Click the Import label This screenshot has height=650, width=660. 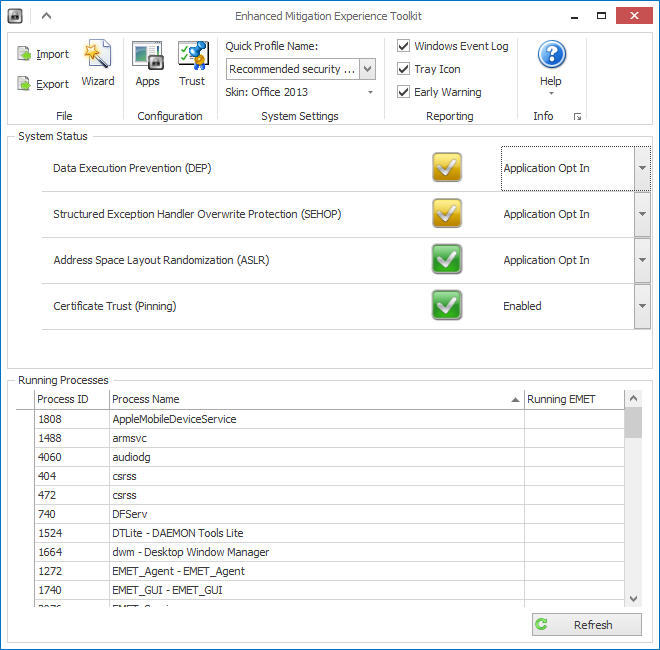pyautogui.click(x=52, y=54)
